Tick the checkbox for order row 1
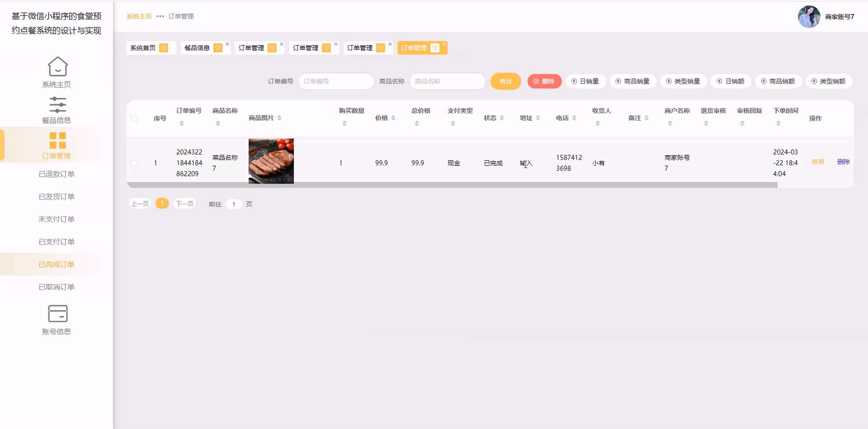The width and height of the screenshot is (868, 429). point(134,163)
